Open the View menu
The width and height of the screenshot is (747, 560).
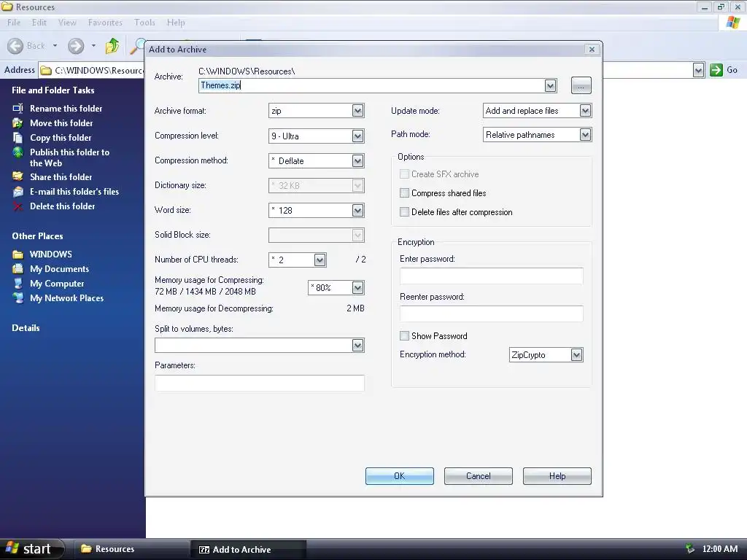pyautogui.click(x=67, y=23)
